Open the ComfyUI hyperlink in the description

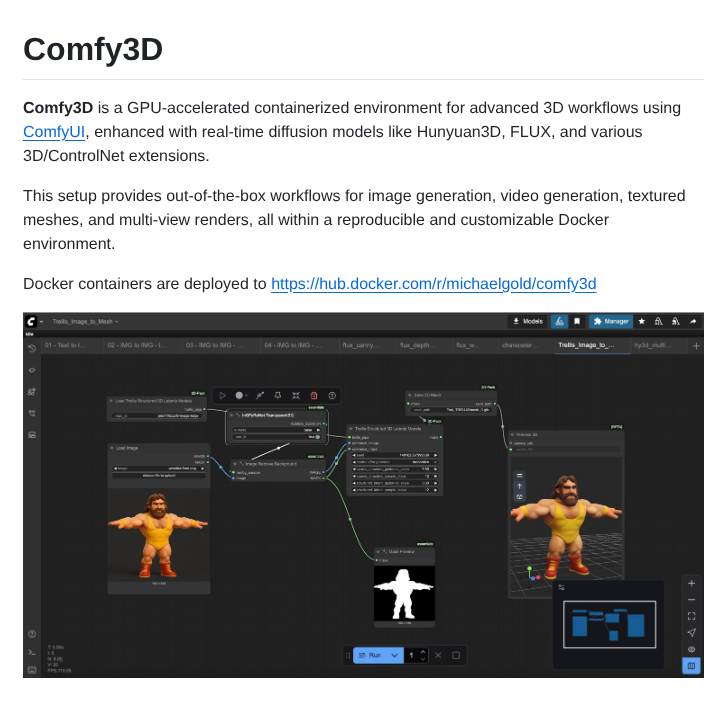(x=54, y=132)
